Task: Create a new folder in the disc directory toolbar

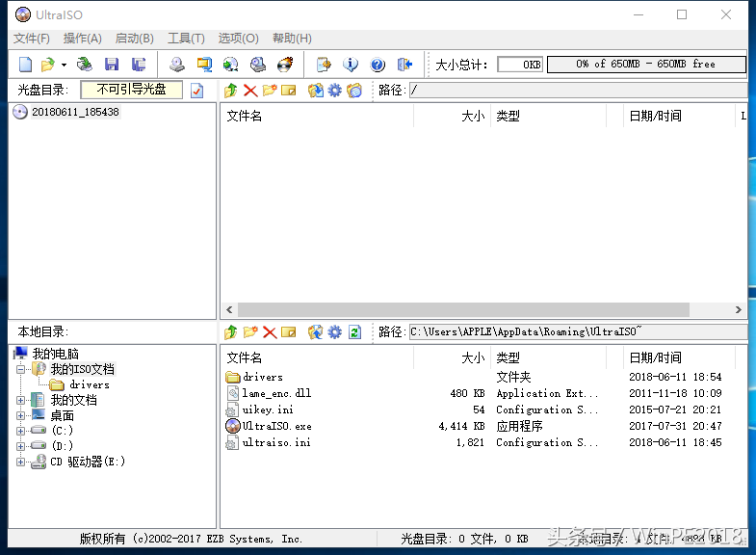Action: coord(270,90)
